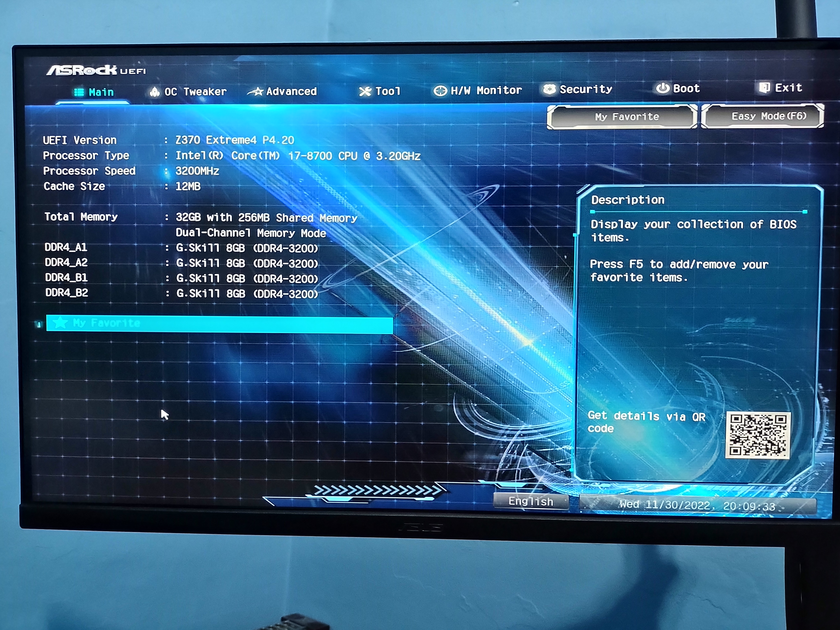Click the H/W Monitor gauge icon

pos(440,91)
